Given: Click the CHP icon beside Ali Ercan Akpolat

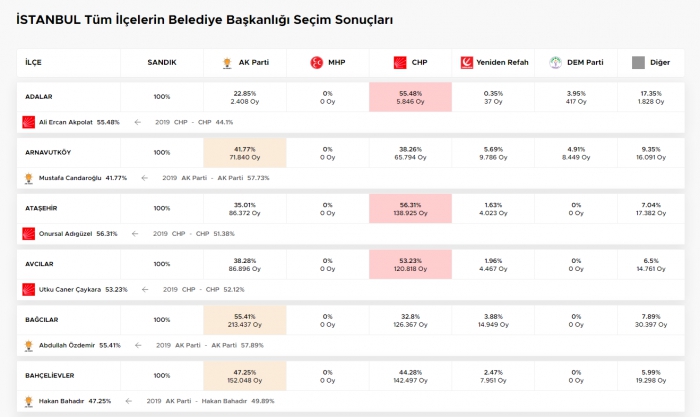Looking at the screenshot, I should pos(28,122).
